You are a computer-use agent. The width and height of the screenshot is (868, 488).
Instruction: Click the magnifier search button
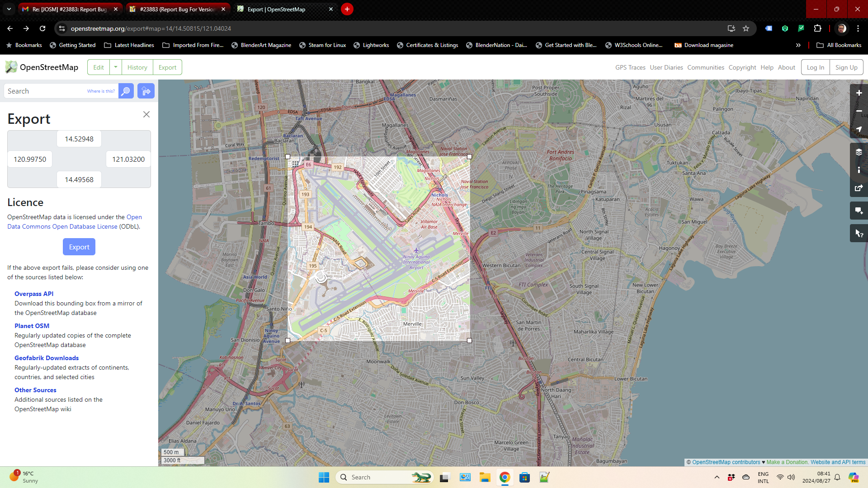point(126,91)
